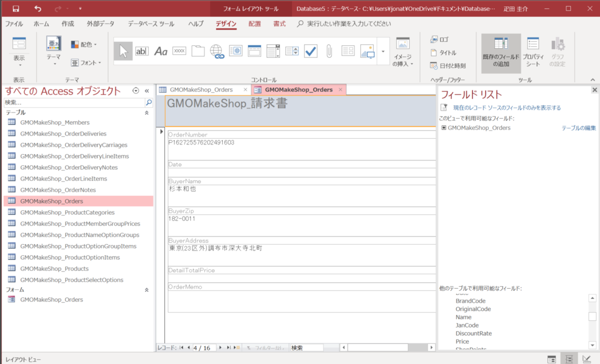The image size is (600, 364).
Task: Insert a logo using the ロゴ command
Action: pos(439,39)
